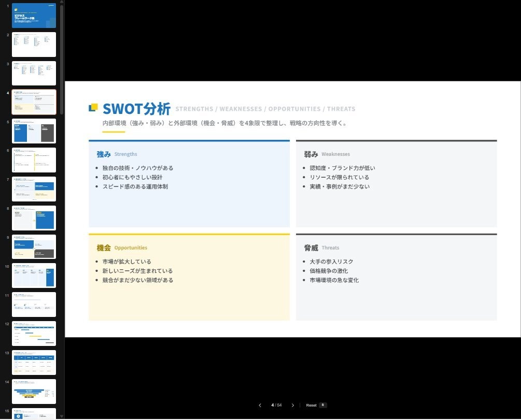
Task: Go to the previous slide arrow
Action: pos(260,405)
